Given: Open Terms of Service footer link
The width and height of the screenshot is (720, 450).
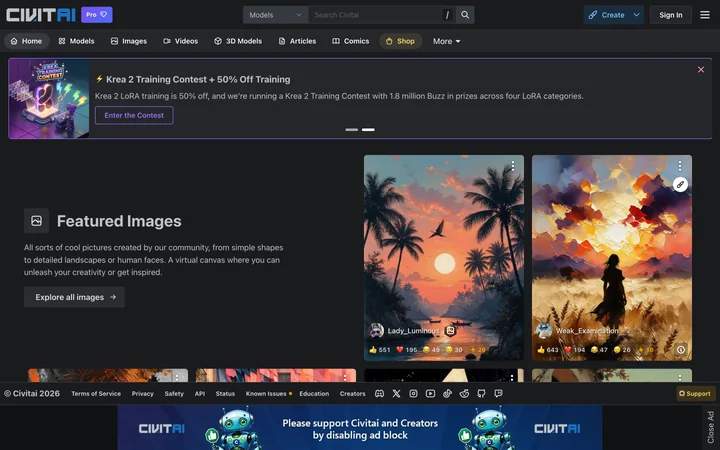Looking at the screenshot, I should 96,394.
